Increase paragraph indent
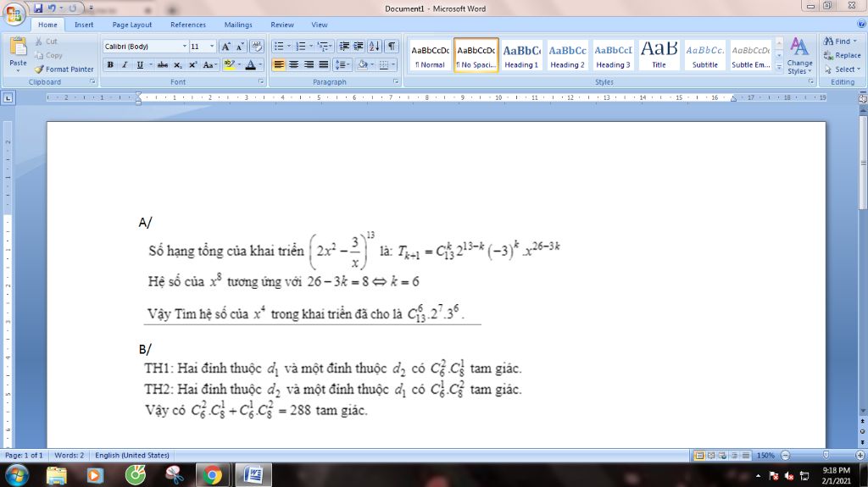 click(359, 47)
